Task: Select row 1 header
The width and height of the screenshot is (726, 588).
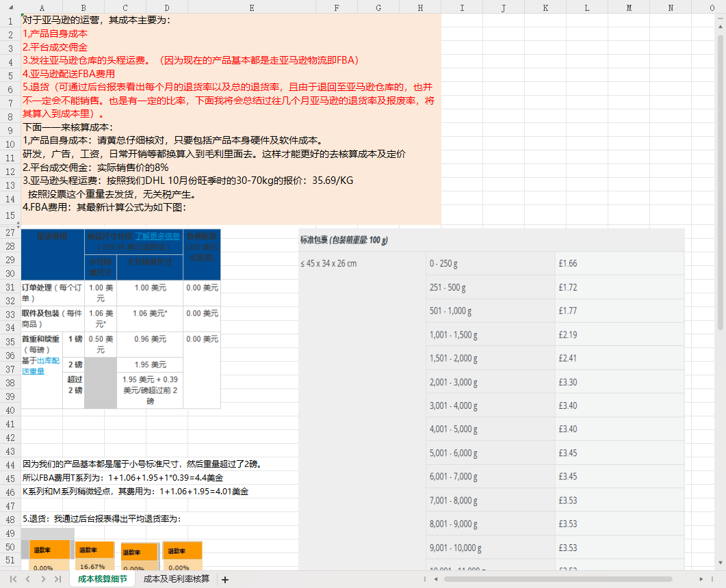Action: 10,21
